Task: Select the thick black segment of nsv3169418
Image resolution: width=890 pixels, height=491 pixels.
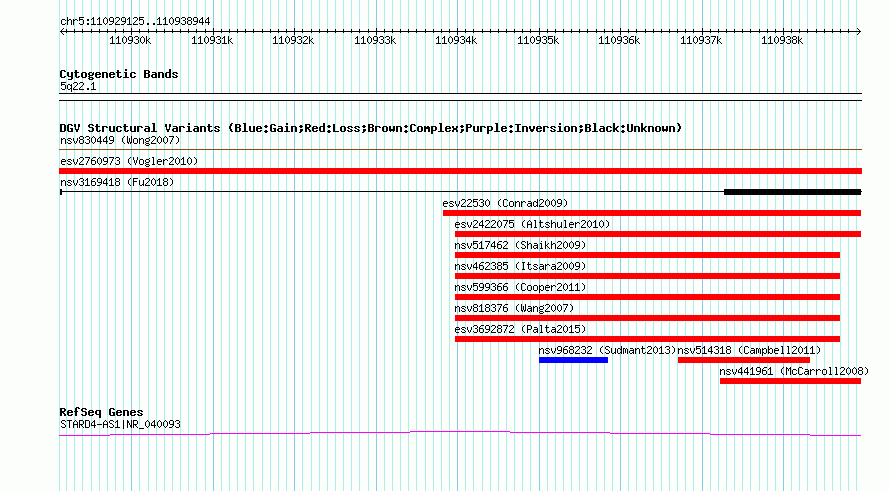Action: 792,192
